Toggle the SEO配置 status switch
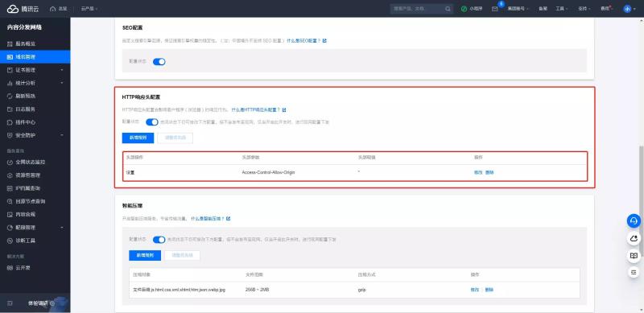Screen dimensions: 644x313 click(x=159, y=62)
